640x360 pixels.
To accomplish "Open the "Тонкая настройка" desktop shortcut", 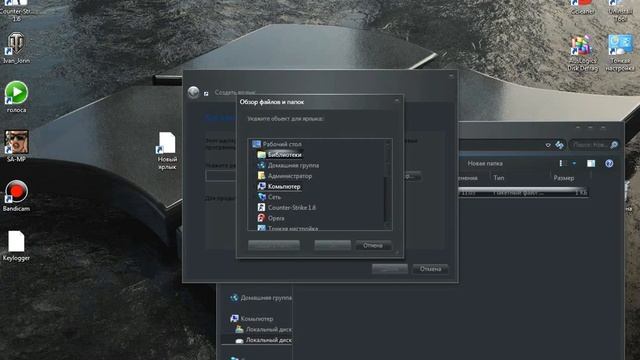I will (620, 53).
